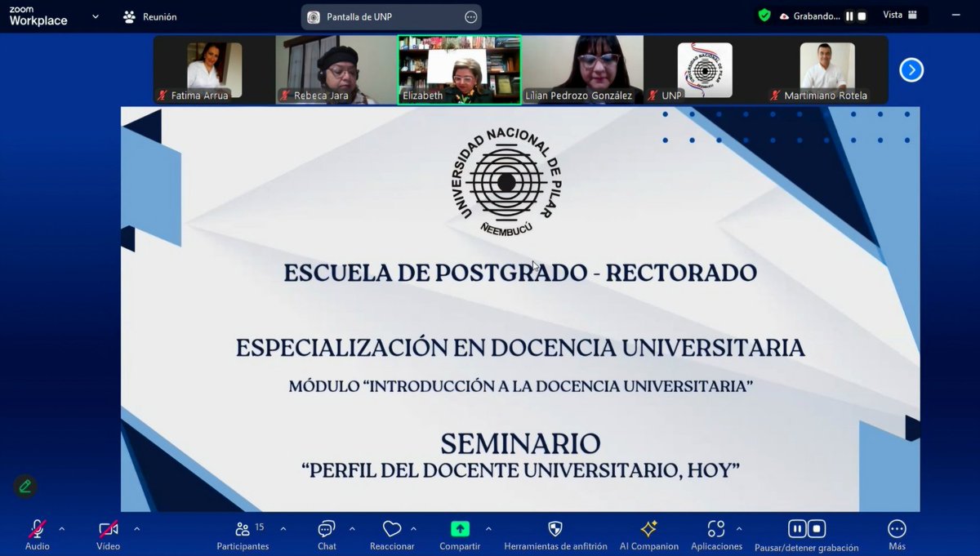The image size is (980, 556).
Task: Click green annotation pencil icon
Action: coord(25,487)
